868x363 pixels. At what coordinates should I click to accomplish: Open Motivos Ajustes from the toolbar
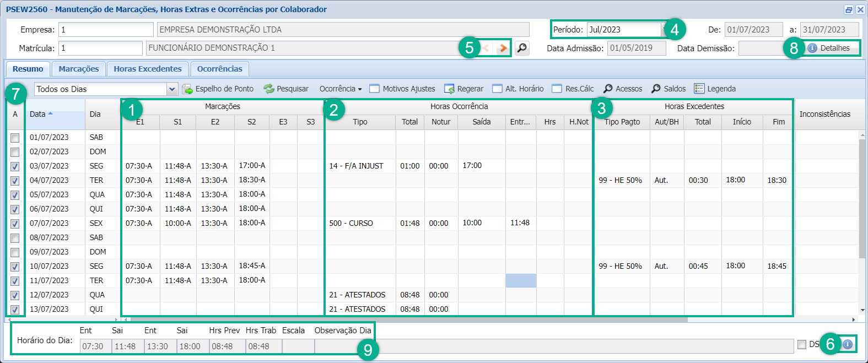coord(375,89)
